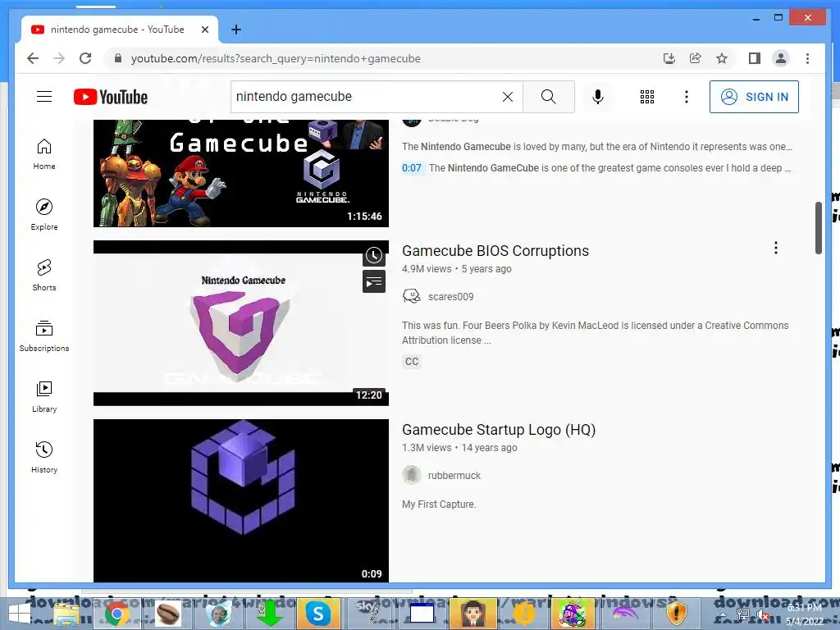Click the magnifier search button

pyautogui.click(x=548, y=97)
